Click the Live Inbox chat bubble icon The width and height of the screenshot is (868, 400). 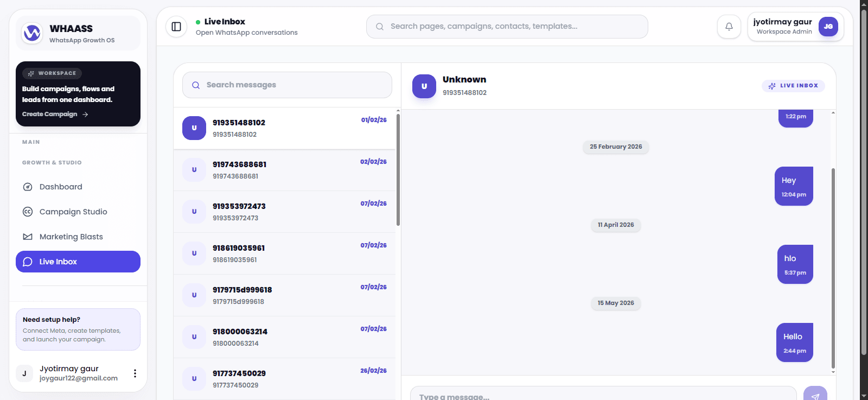(x=28, y=262)
